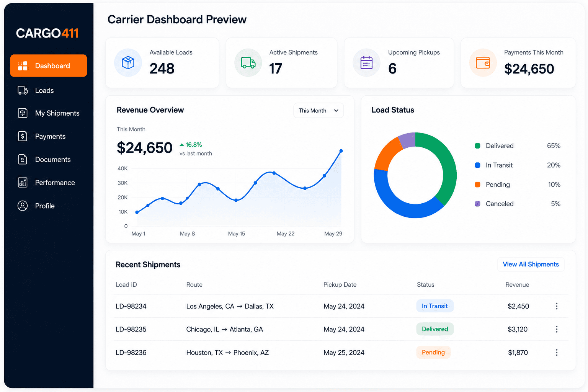Click the Upcoming Pickups calendar icon

tap(366, 62)
